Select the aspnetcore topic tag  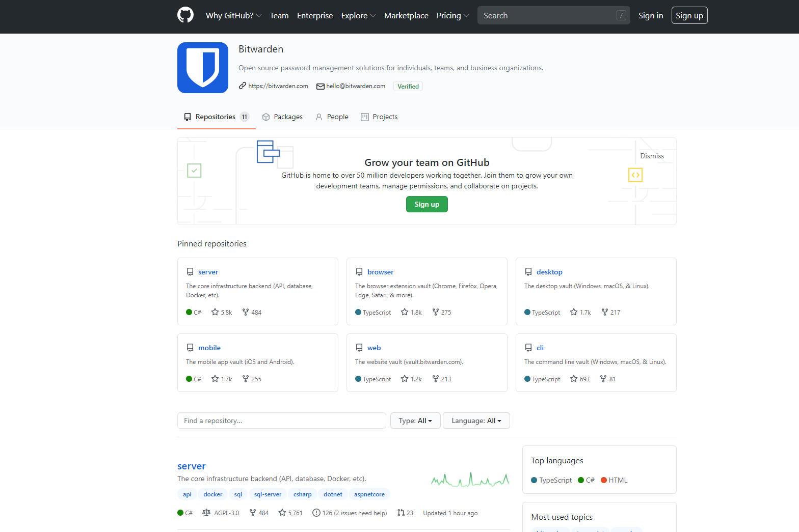coord(369,494)
